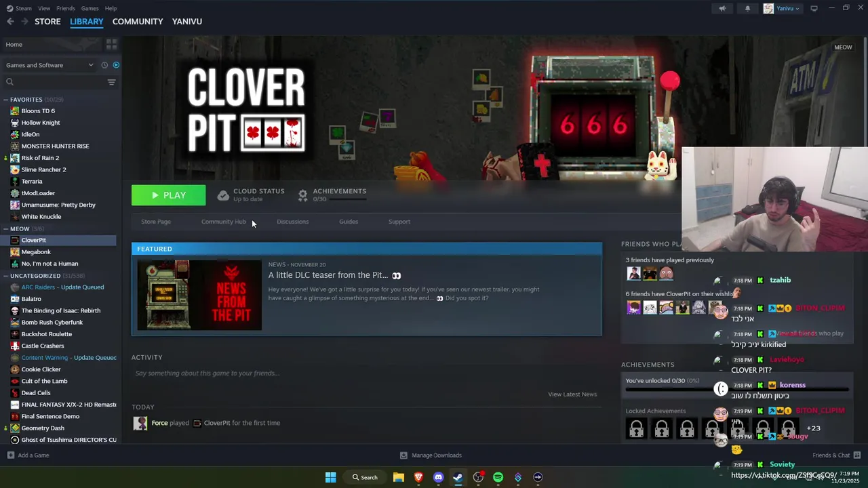Open the cloud status icon
Image resolution: width=868 pixels, height=488 pixels.
tap(223, 195)
